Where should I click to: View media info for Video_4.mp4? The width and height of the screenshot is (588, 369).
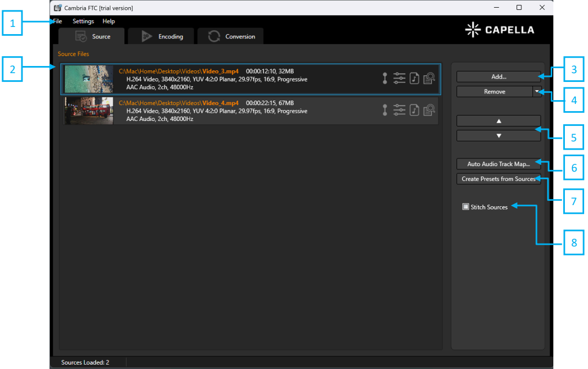pyautogui.click(x=429, y=110)
